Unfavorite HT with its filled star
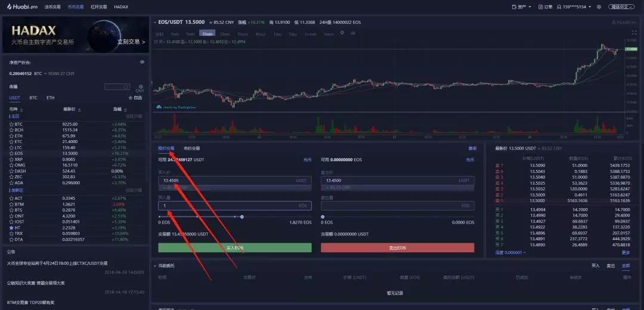The width and height of the screenshot is (644, 310). [x=11, y=228]
